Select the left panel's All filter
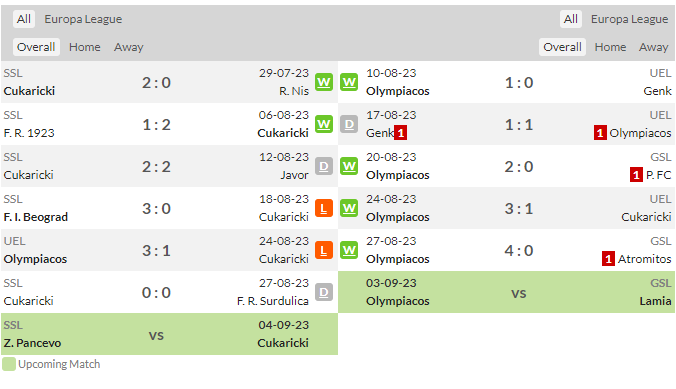 24,19
